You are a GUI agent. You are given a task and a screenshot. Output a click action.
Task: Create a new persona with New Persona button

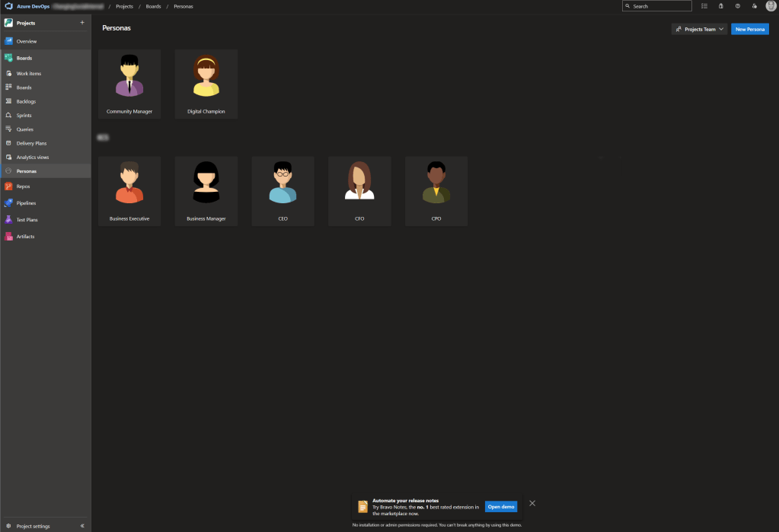(749, 28)
